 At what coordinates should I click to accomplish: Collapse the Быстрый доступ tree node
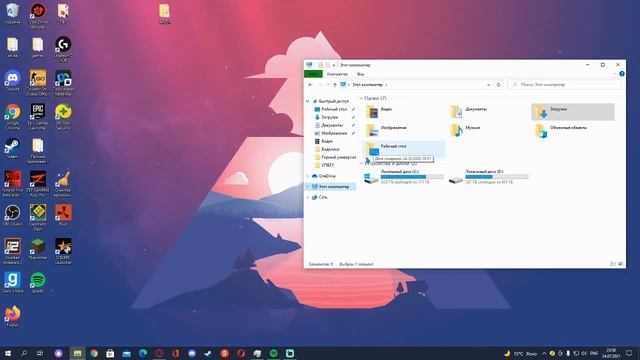pyautogui.click(x=308, y=101)
